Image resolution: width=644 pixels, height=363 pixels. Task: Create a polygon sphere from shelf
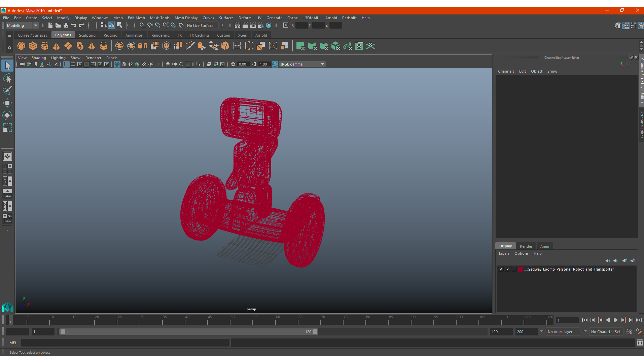(x=21, y=46)
